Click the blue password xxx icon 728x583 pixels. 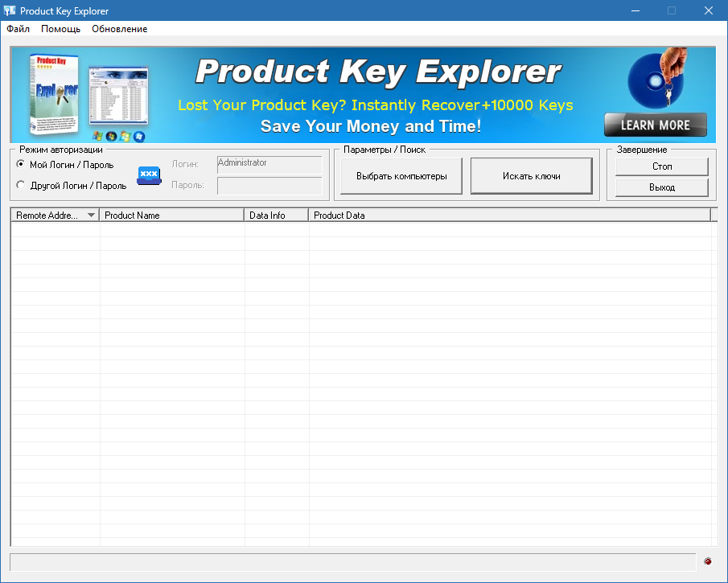pyautogui.click(x=149, y=175)
